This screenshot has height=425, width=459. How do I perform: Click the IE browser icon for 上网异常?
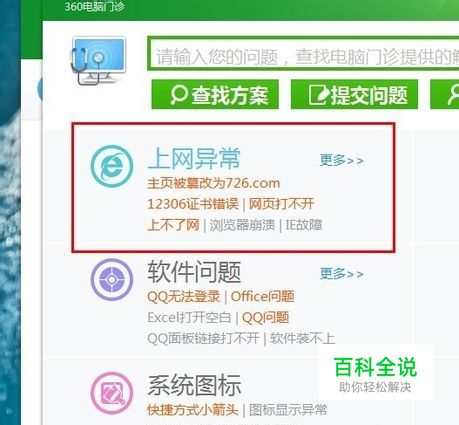pos(112,166)
